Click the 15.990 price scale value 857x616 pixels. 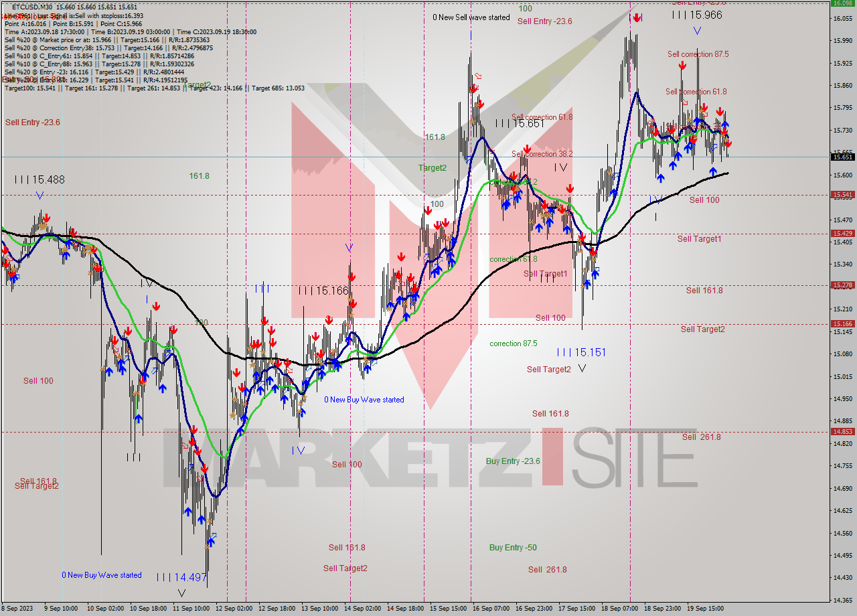coord(842,40)
